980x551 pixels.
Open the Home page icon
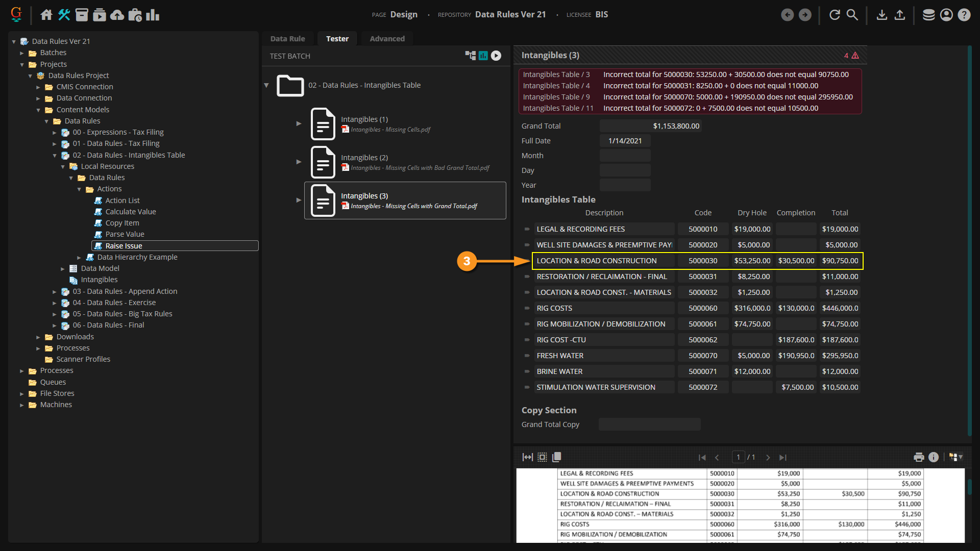coord(46,15)
